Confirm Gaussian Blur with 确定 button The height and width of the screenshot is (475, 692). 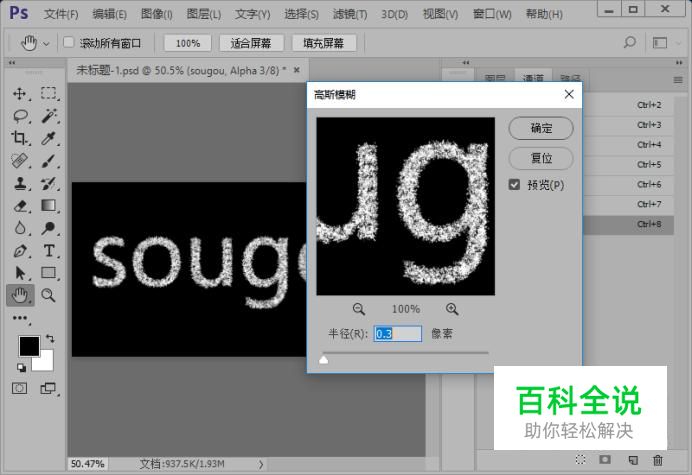541,128
